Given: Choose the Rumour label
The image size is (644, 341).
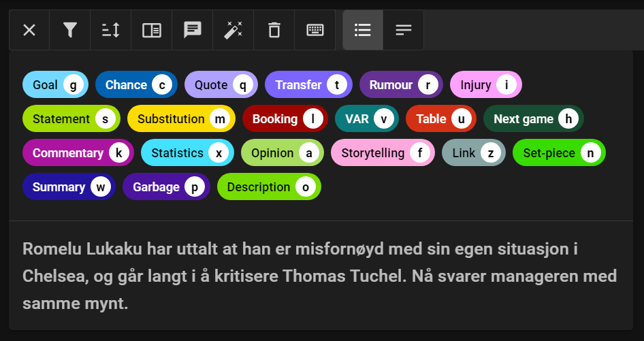Looking at the screenshot, I should click(401, 84).
